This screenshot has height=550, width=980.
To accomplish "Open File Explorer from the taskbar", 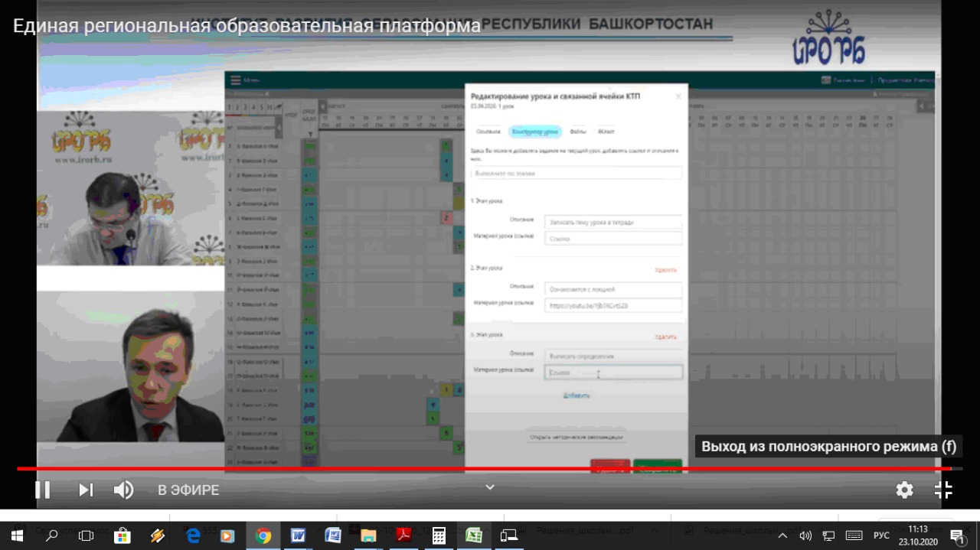I will (368, 535).
